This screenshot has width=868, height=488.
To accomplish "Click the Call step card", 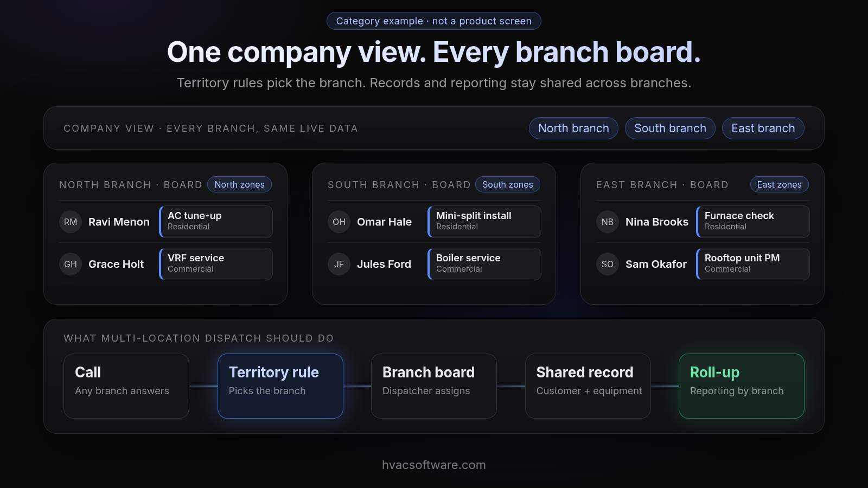I will tap(126, 386).
